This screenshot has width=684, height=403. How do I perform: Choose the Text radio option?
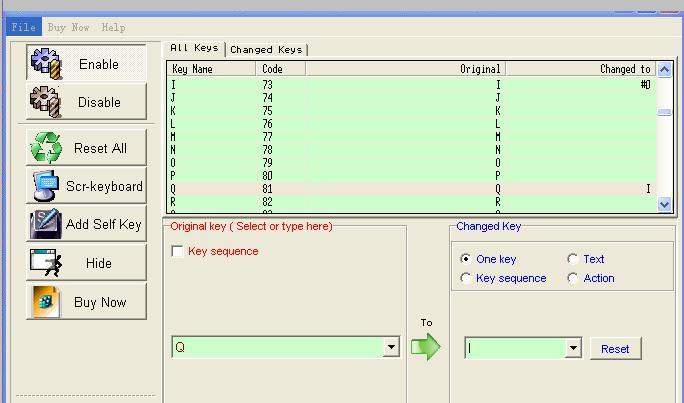coord(573,259)
